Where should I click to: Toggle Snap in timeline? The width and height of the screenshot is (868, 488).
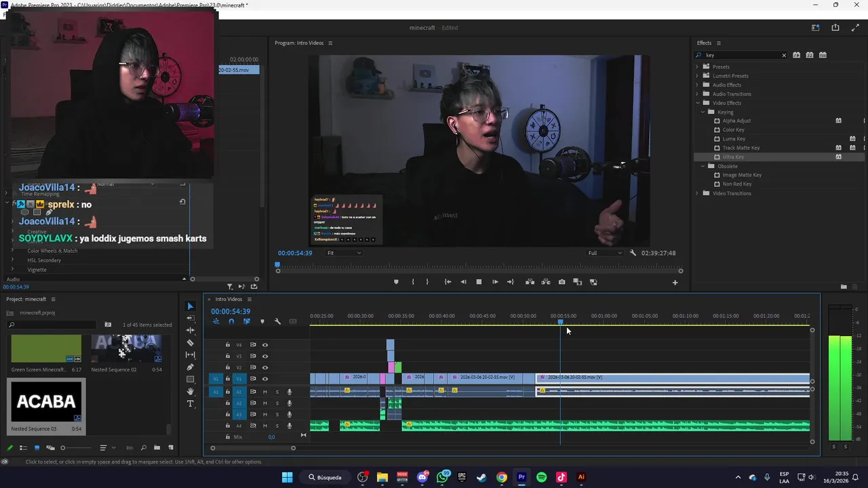click(x=231, y=321)
